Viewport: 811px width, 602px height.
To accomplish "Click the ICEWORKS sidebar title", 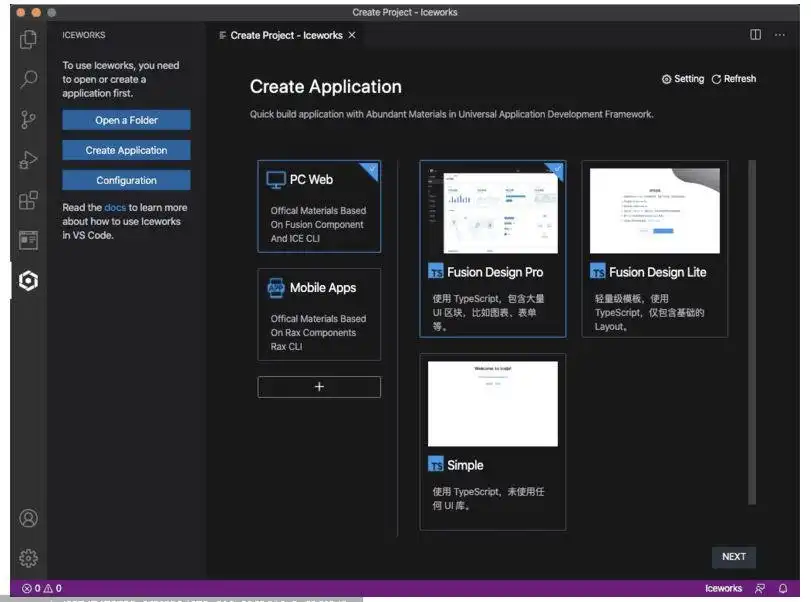I will coord(84,35).
